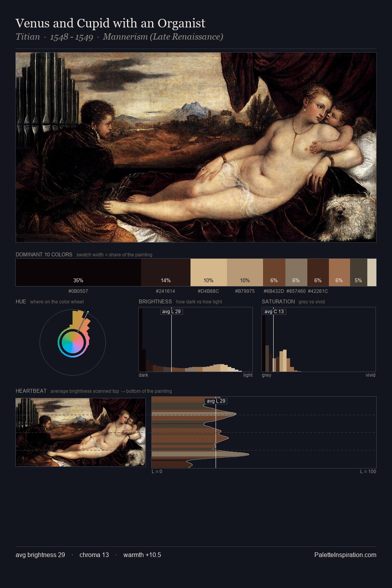Click the hex code #6B432D
This screenshot has height=588, width=392.
[274, 291]
